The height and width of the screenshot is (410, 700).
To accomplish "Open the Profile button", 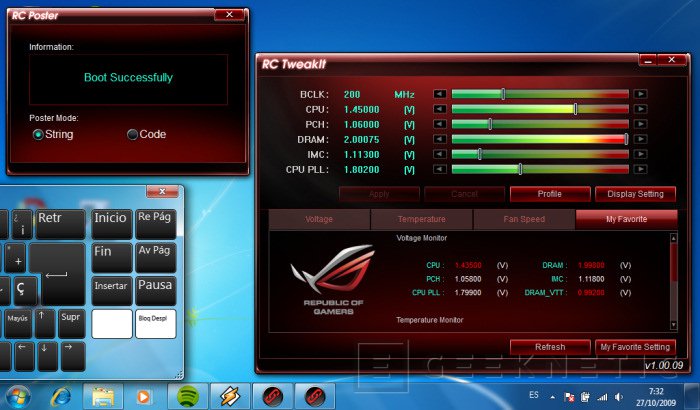I will [x=550, y=194].
